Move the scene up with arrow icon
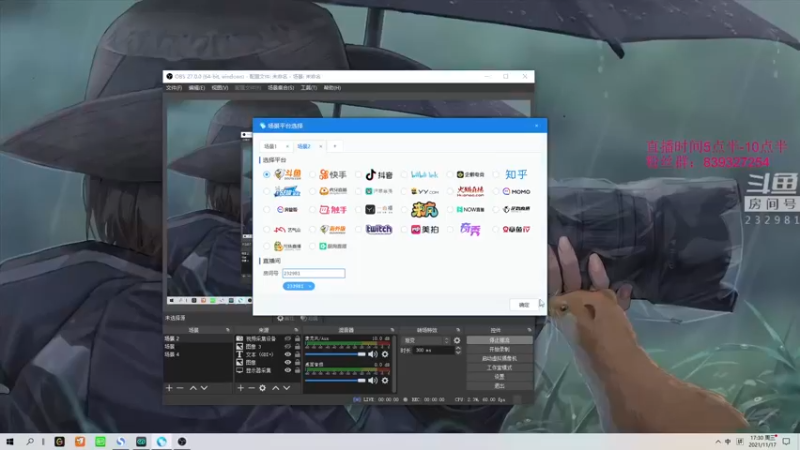The image size is (800, 450). tap(193, 388)
